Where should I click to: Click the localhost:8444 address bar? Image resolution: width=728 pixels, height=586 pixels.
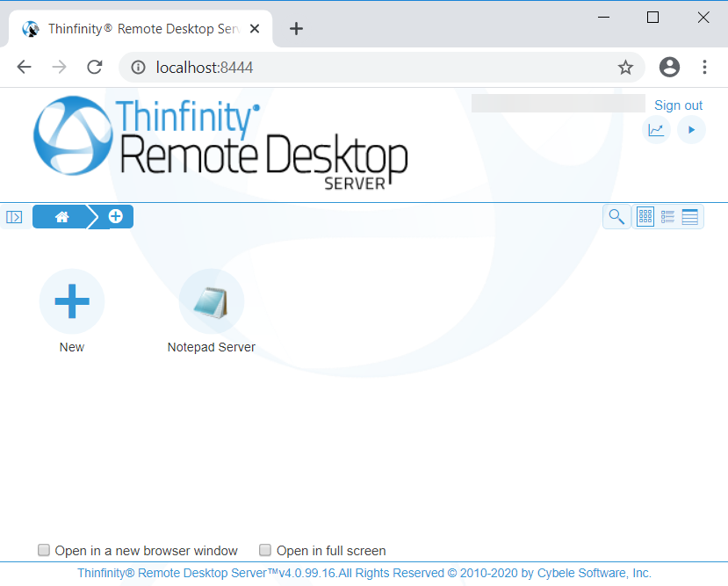(x=381, y=68)
